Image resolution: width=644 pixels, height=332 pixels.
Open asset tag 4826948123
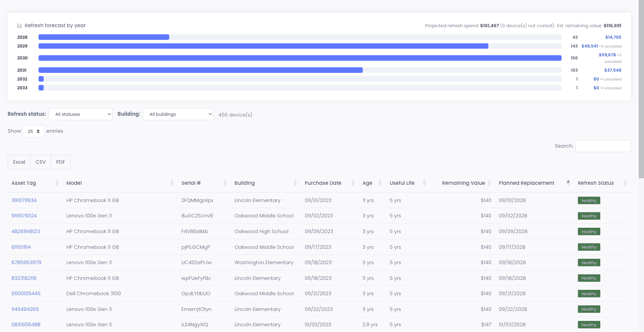tap(26, 232)
